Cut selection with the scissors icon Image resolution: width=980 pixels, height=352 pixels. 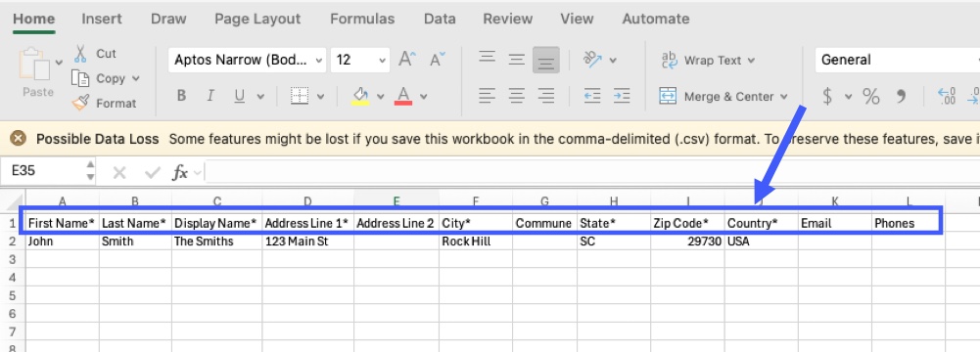click(x=80, y=54)
